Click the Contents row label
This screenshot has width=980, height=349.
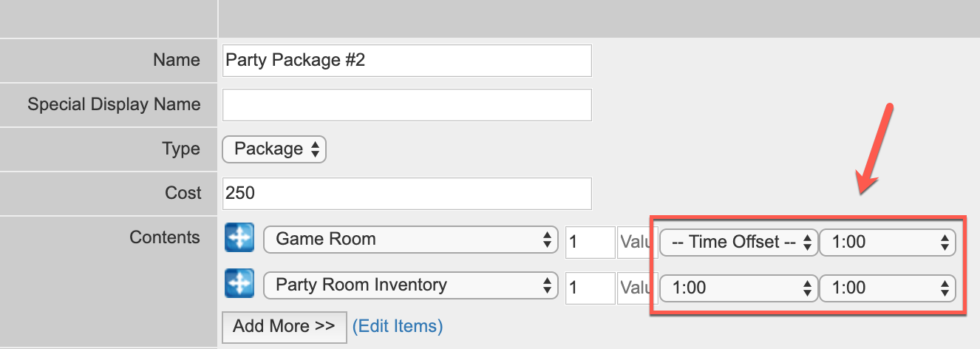pyautogui.click(x=165, y=237)
